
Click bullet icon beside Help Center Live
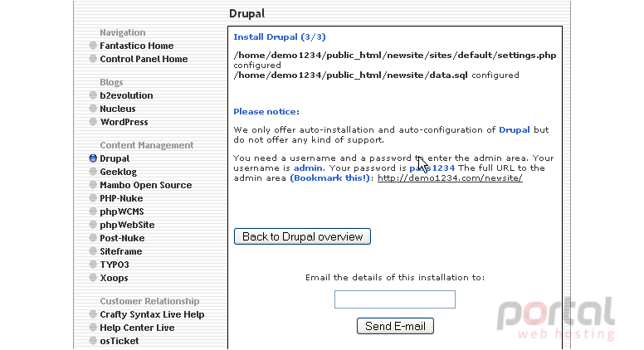pyautogui.click(x=93, y=328)
